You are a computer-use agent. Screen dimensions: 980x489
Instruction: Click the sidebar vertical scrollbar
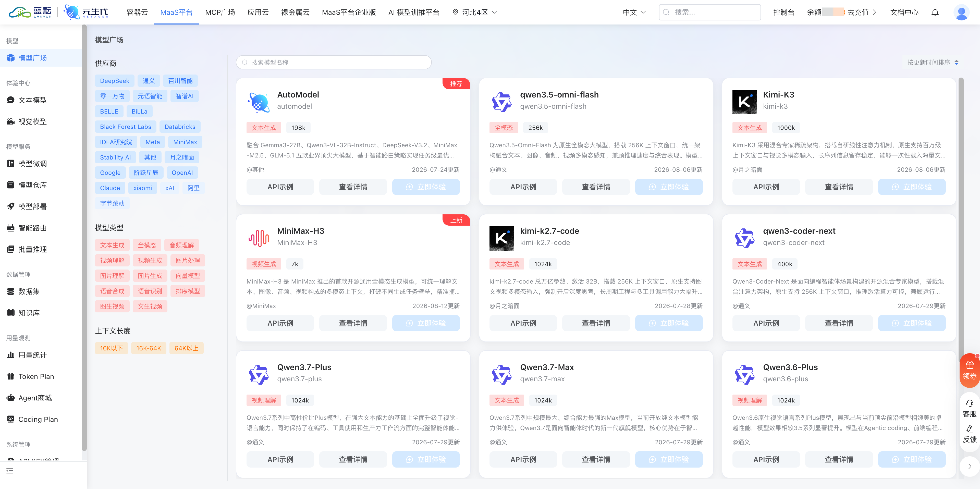84,238
